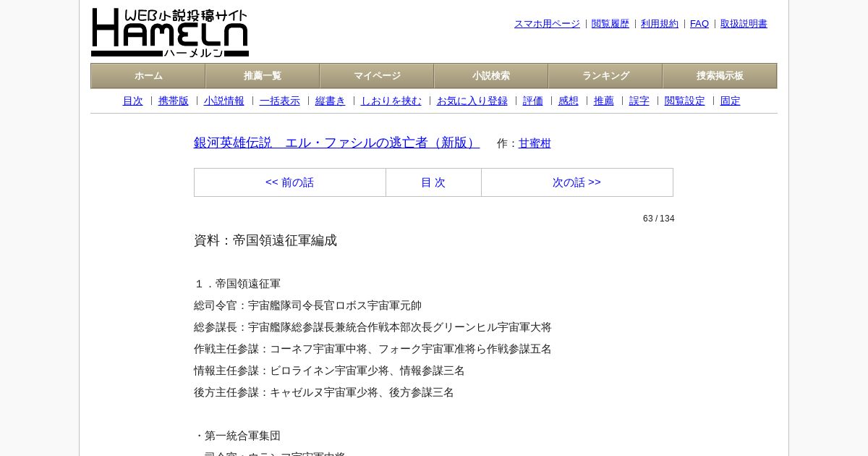Open 小説情報 novel info
Image resolution: width=868 pixels, height=456 pixels.
pyautogui.click(x=224, y=101)
